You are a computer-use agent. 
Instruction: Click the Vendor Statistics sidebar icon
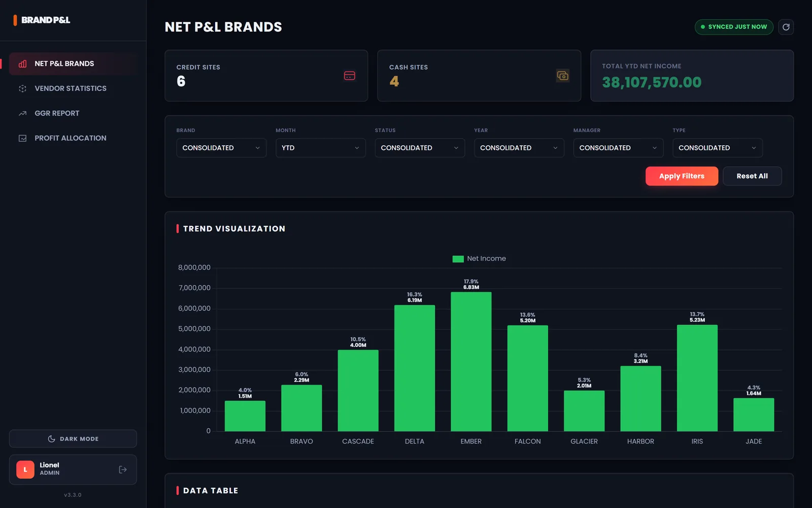coord(22,88)
